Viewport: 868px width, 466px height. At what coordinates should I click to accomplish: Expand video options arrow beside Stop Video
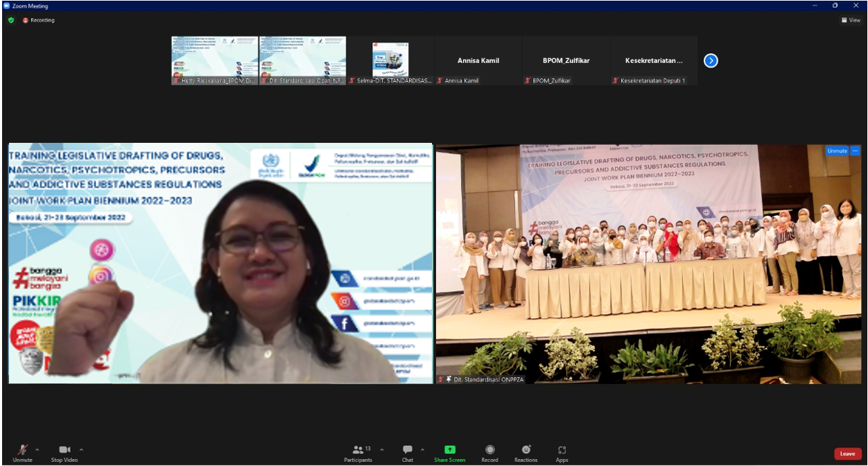click(81, 449)
